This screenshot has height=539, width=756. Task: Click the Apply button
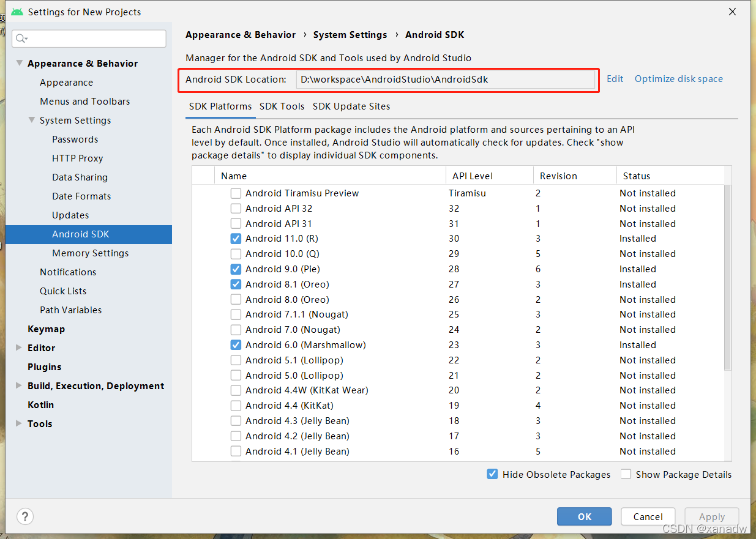pyautogui.click(x=711, y=516)
